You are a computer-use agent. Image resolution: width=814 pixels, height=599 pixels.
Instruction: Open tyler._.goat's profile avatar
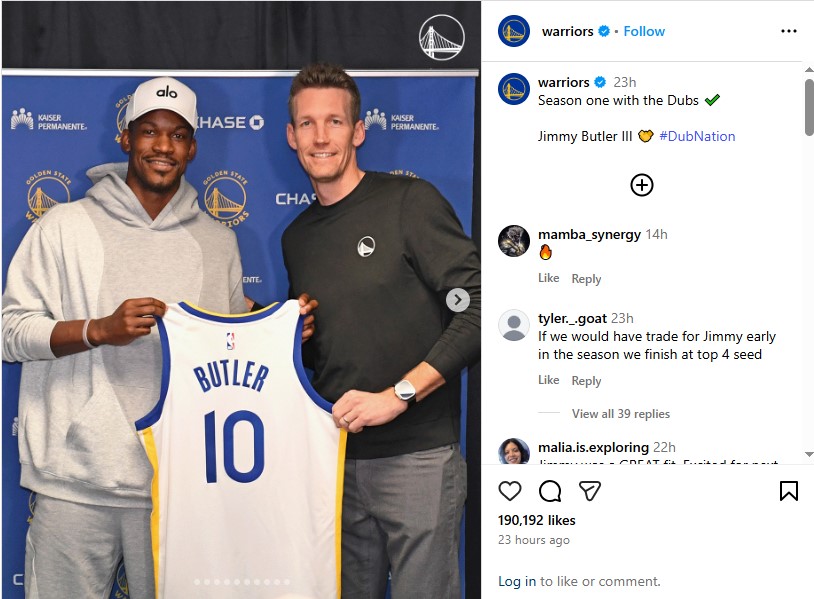[x=513, y=325]
